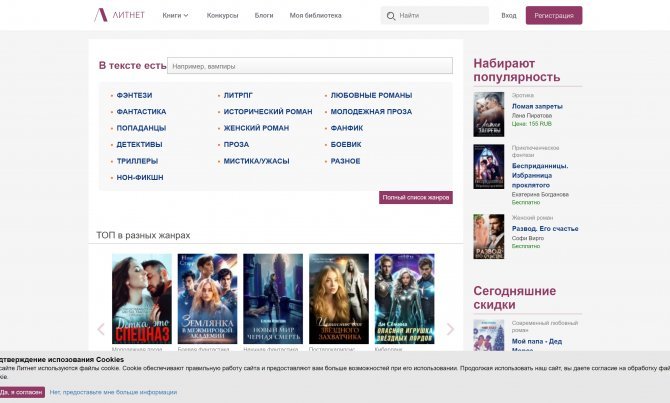This screenshot has height=403, width=670.
Task: Click 'Полный список жанров' button
Action: pyautogui.click(x=416, y=197)
